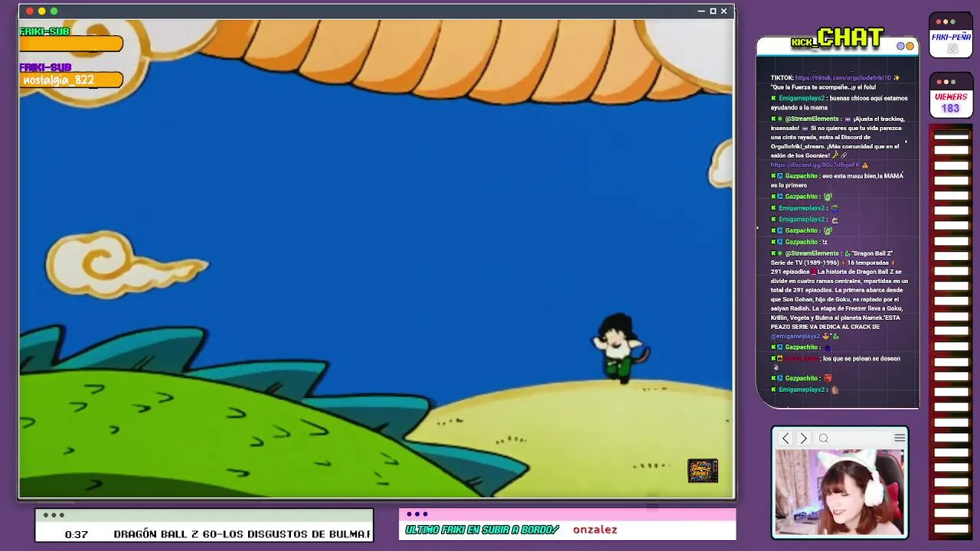
Task: Click the 0:37 timer in bottom panel
Action: point(76,534)
